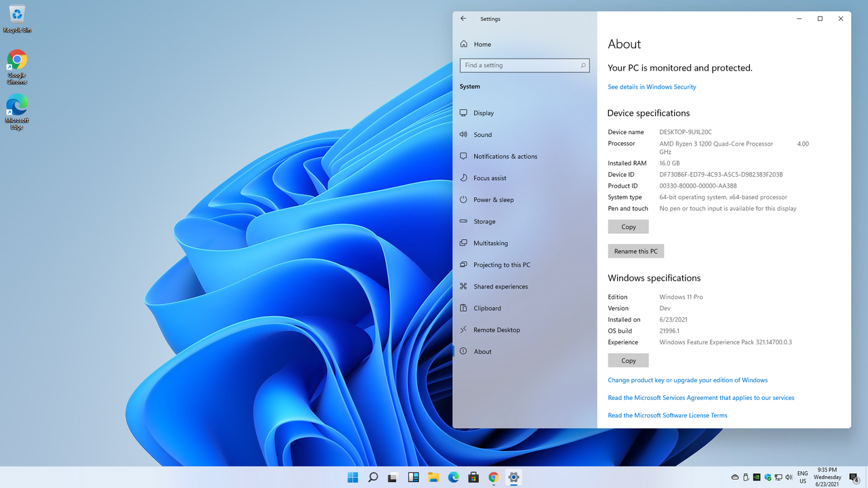Open the Windows Security tray icon

coord(768,477)
